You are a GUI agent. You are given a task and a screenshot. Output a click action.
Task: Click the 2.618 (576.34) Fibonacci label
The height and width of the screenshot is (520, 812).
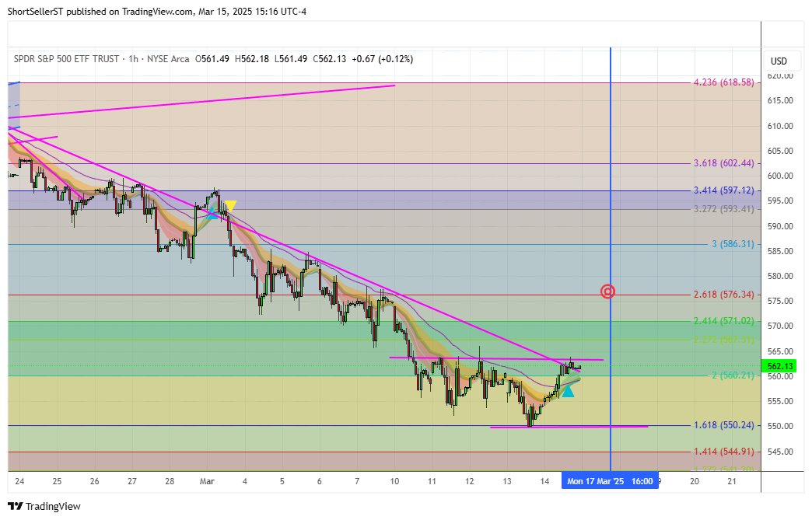(x=724, y=295)
